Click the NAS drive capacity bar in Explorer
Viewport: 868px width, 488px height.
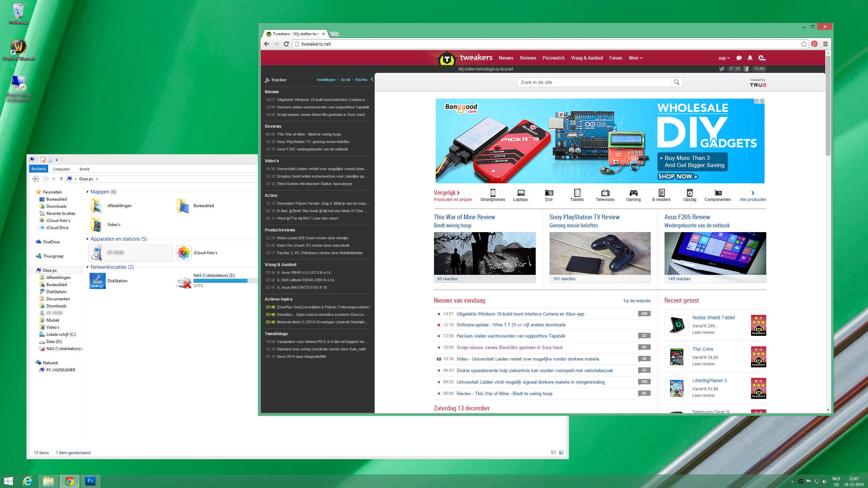click(x=225, y=281)
